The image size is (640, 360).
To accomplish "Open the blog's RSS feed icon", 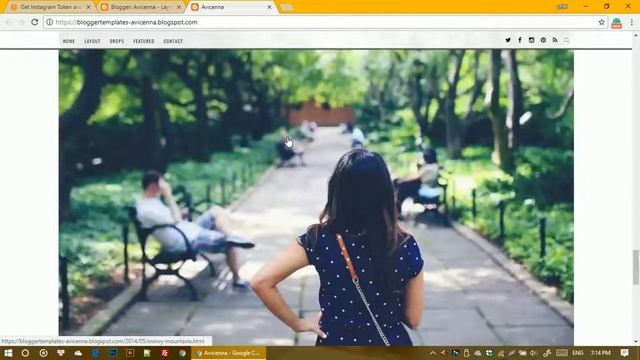I will [555, 40].
